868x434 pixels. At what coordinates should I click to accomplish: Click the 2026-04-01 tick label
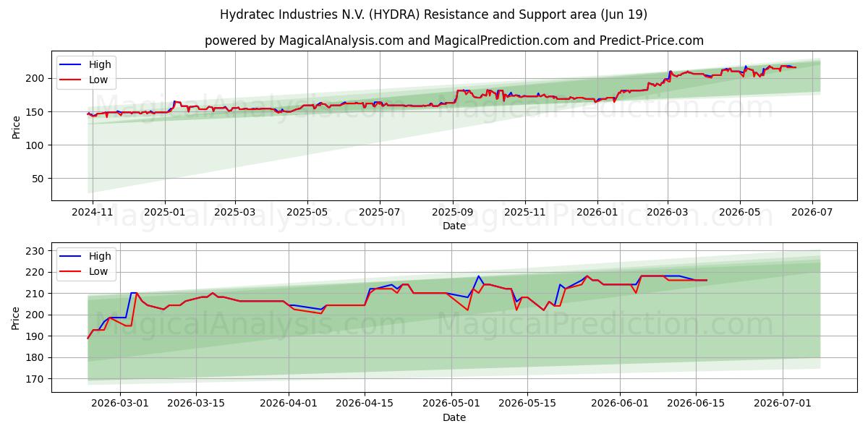coord(289,403)
